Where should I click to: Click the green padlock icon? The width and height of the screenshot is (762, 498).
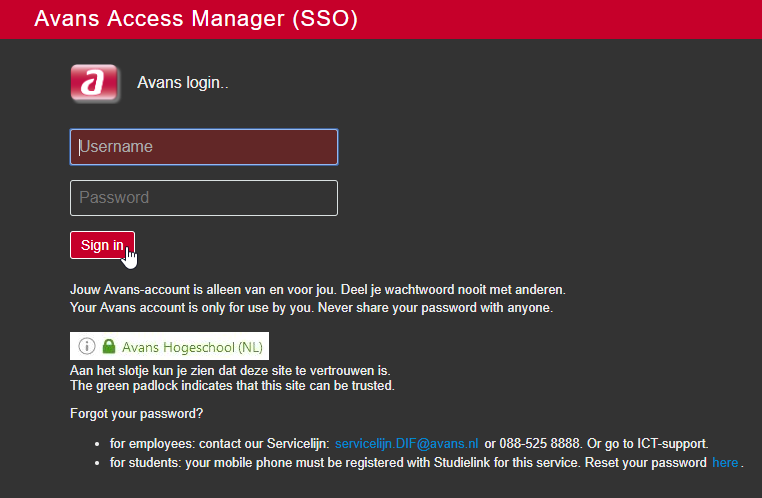(x=109, y=346)
